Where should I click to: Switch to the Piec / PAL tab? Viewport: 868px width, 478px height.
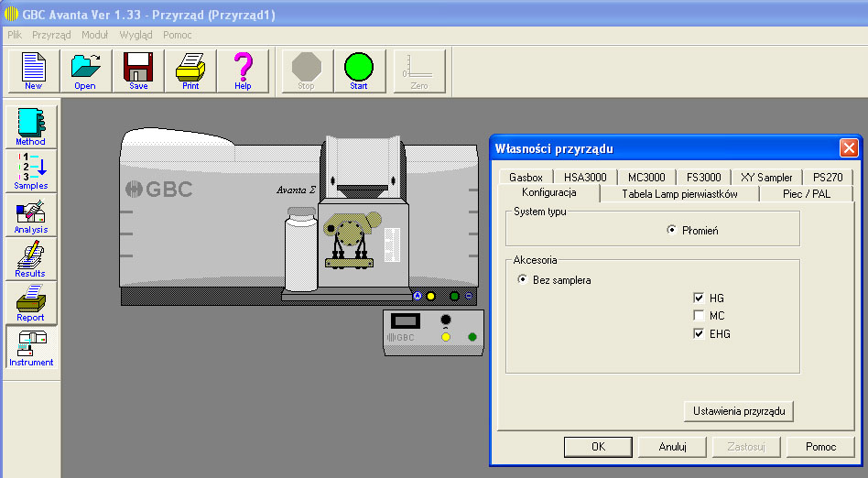807,194
